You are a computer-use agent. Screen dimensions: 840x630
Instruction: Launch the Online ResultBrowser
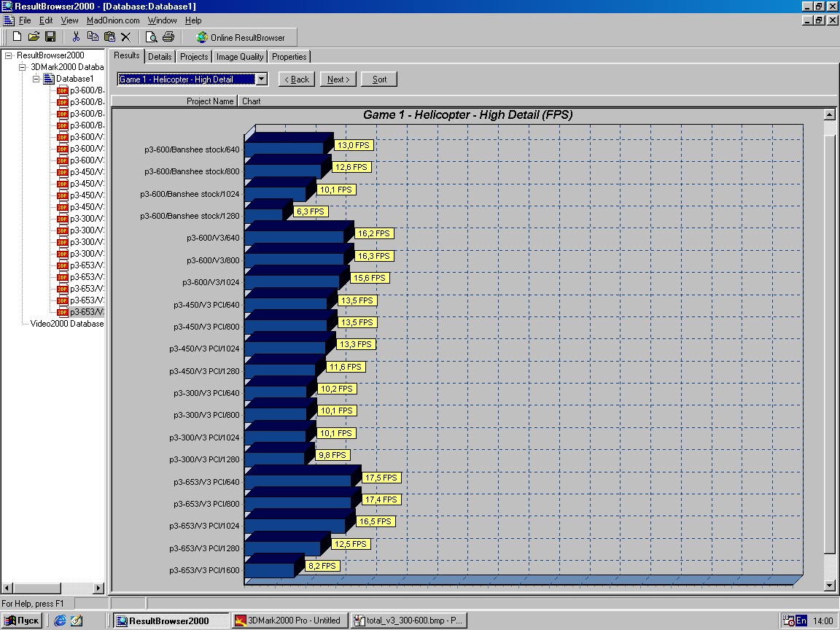click(x=241, y=37)
